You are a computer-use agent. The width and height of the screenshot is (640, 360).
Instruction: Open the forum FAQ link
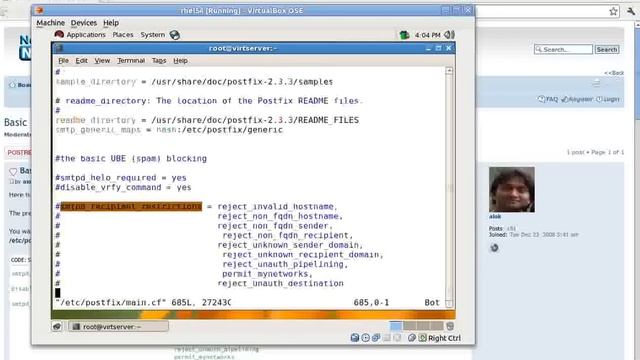tap(548, 99)
